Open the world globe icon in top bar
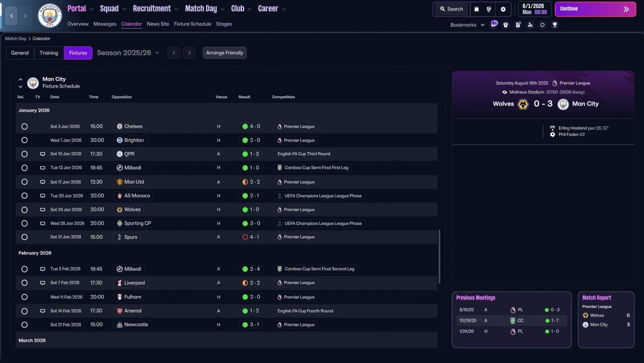 point(489,9)
